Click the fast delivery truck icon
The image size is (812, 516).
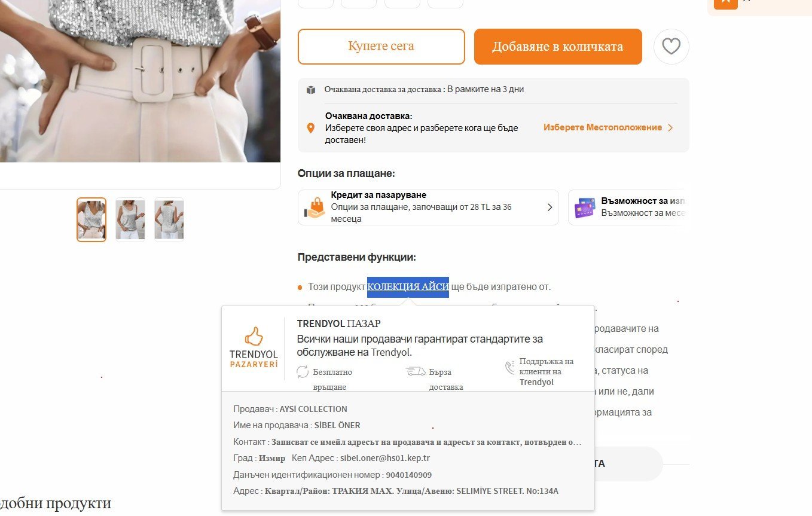(416, 372)
